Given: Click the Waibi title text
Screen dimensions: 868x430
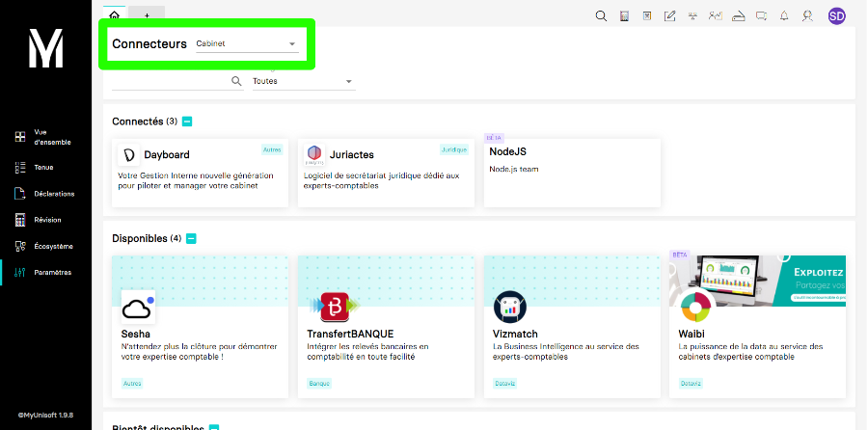Looking at the screenshot, I should point(692,334).
